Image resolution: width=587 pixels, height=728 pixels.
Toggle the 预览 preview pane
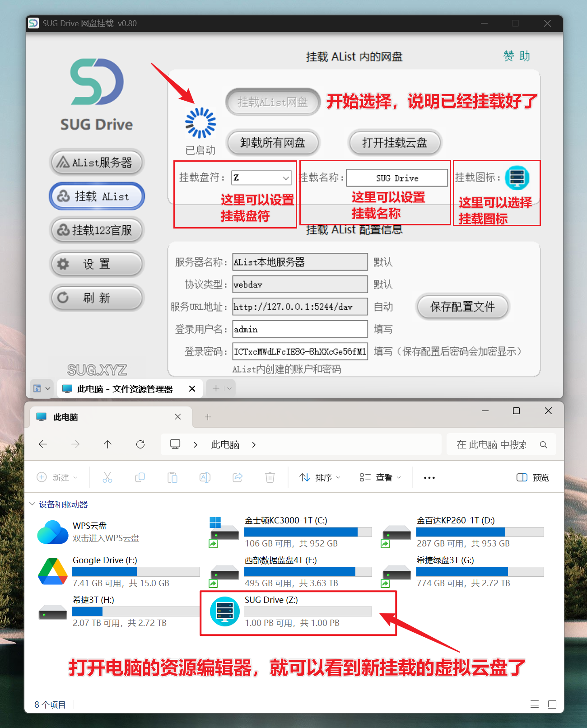pos(532,477)
